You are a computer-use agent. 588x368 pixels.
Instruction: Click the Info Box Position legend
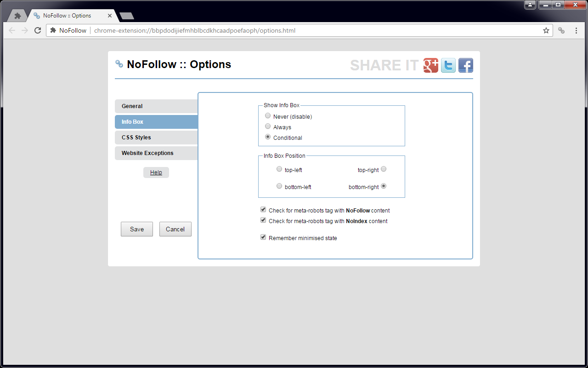pos(284,156)
